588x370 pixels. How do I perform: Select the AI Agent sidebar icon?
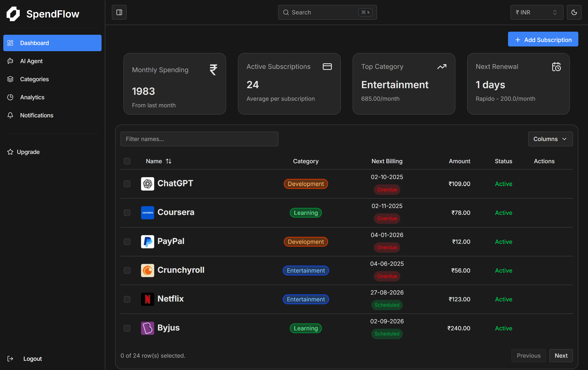pos(10,61)
